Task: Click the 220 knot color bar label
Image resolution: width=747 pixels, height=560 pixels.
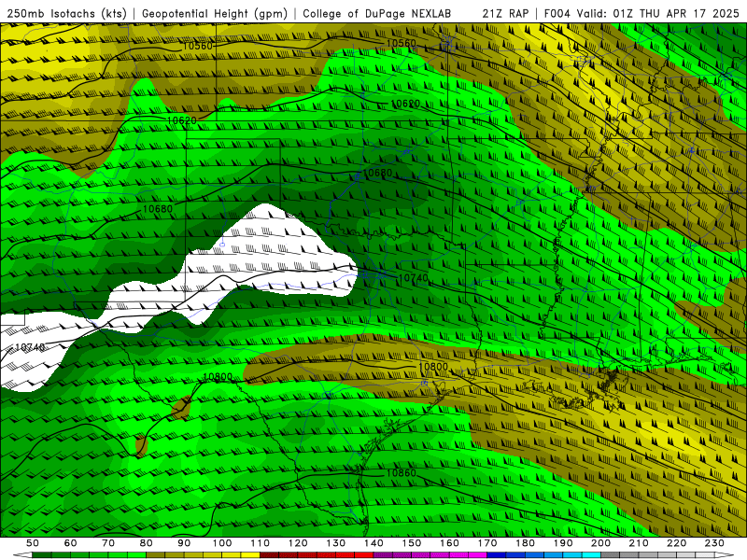Action: pyautogui.click(x=676, y=543)
